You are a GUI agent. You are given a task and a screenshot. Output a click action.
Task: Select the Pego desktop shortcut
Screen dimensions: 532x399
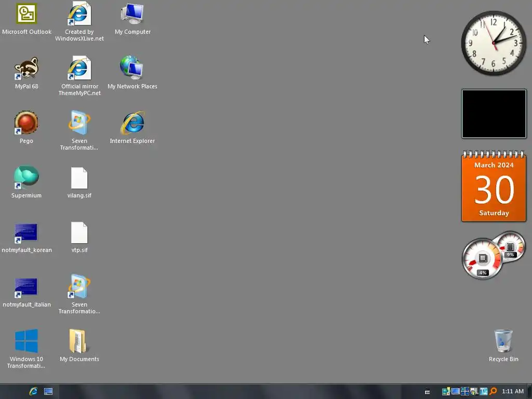point(26,128)
